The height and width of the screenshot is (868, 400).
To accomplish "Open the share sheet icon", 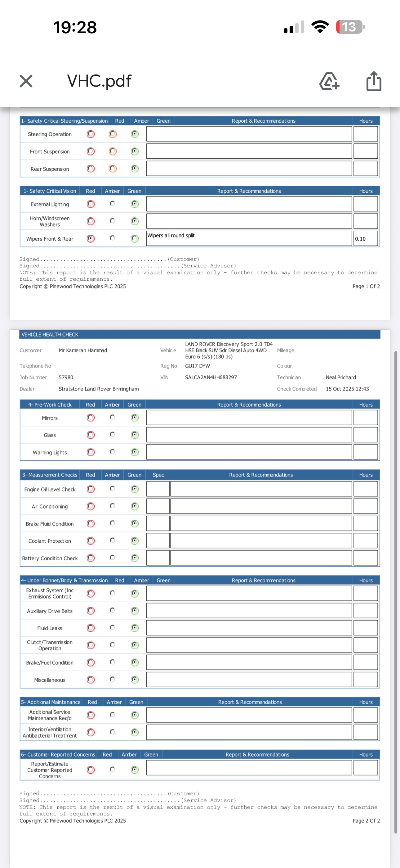I will (x=373, y=81).
